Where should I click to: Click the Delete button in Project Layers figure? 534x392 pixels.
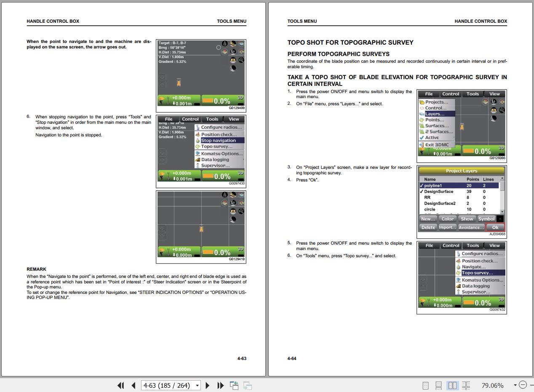(x=428, y=227)
